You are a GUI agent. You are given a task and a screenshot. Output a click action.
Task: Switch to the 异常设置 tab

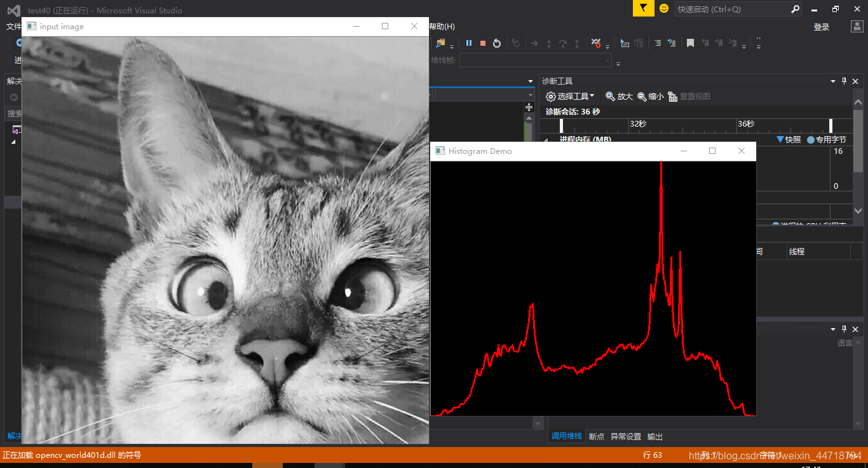tap(626, 436)
